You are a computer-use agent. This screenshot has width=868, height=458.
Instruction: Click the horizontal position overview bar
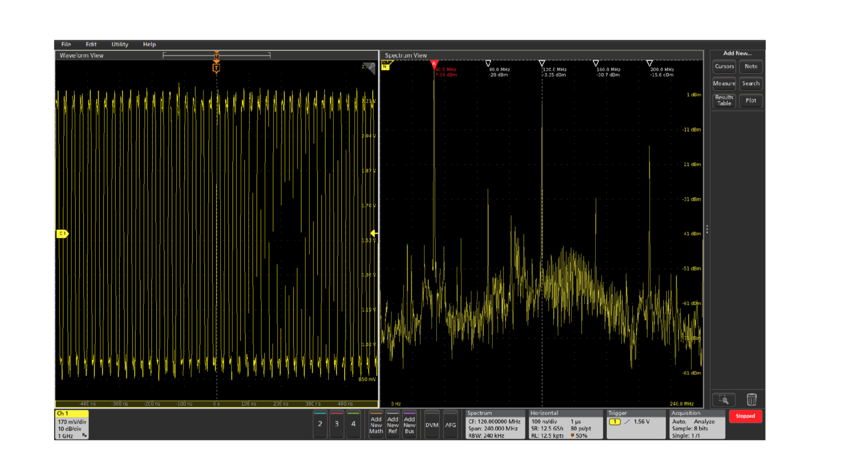(x=217, y=55)
